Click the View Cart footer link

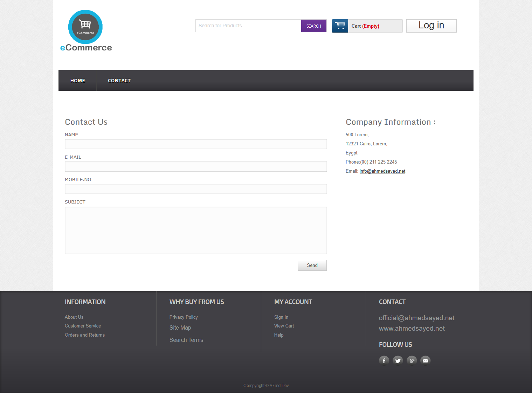(x=284, y=326)
